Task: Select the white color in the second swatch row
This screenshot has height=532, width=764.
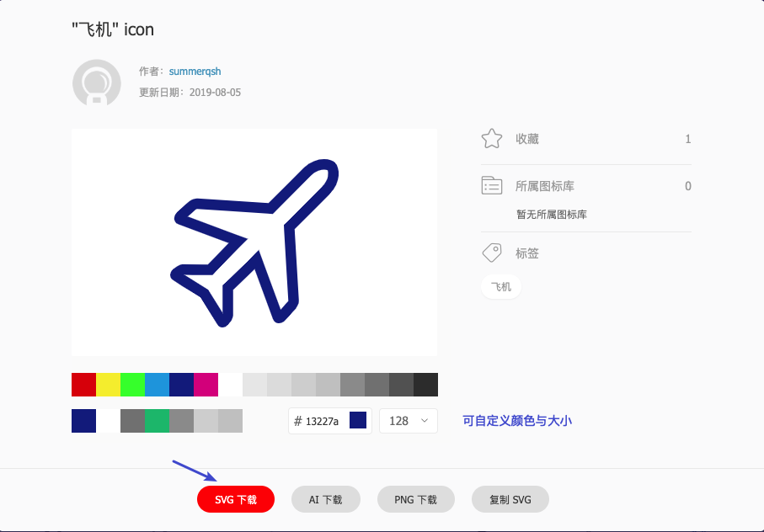Action: click(108, 421)
